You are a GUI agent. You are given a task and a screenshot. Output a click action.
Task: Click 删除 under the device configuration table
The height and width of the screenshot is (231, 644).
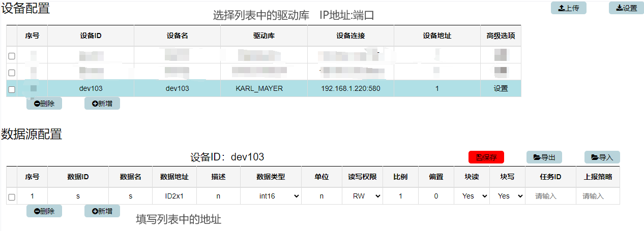[x=44, y=104]
